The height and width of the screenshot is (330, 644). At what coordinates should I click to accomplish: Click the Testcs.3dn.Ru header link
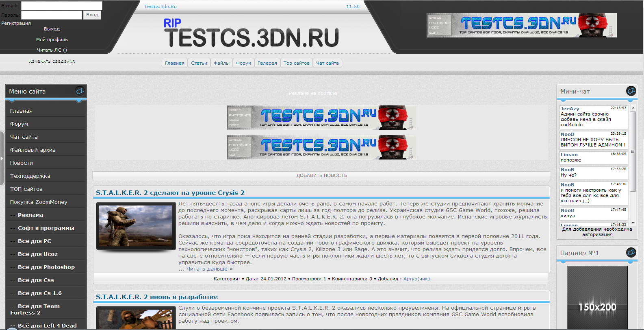point(160,7)
